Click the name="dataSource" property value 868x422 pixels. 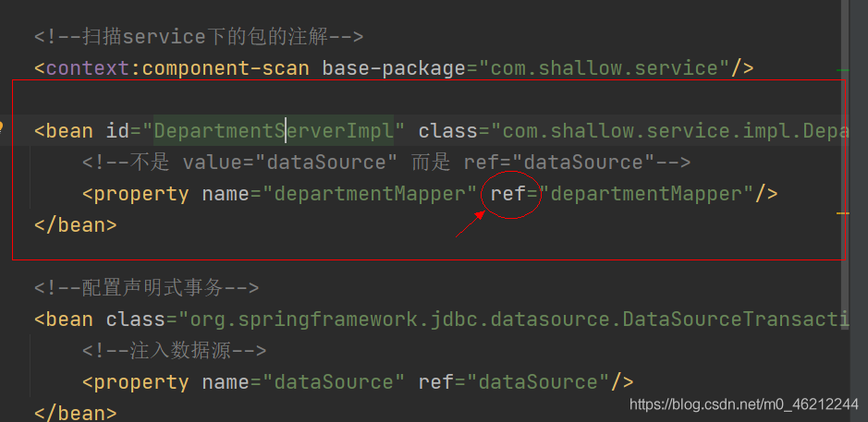[336, 382]
